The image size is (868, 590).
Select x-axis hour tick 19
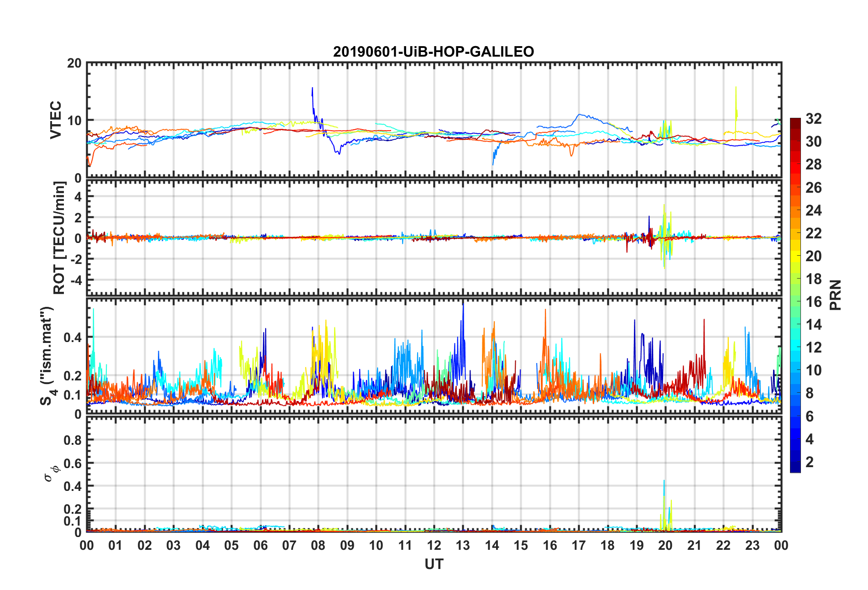[x=637, y=545]
